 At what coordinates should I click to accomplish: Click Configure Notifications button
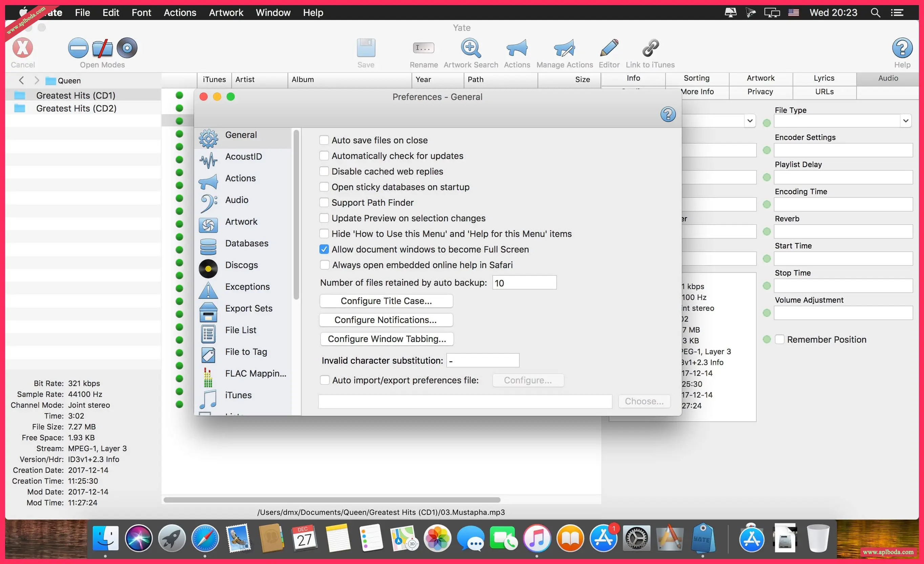385,320
